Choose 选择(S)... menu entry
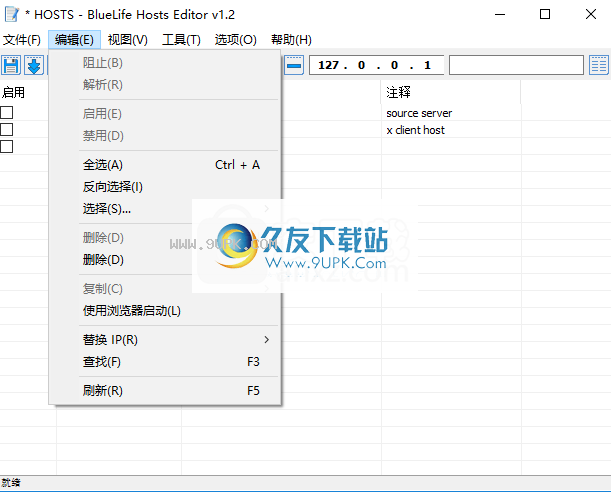Viewport: 611px width, 493px height. pyautogui.click(x=165, y=209)
